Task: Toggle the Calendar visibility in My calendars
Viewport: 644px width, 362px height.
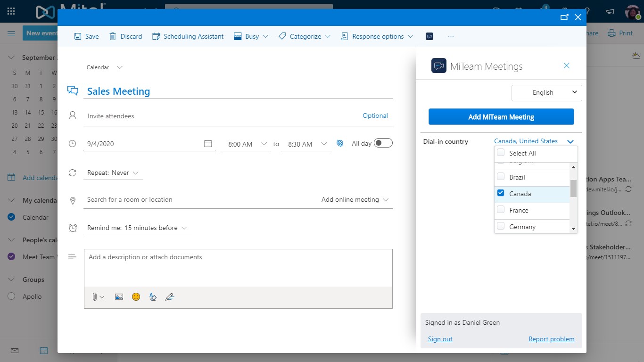Action: [x=11, y=217]
